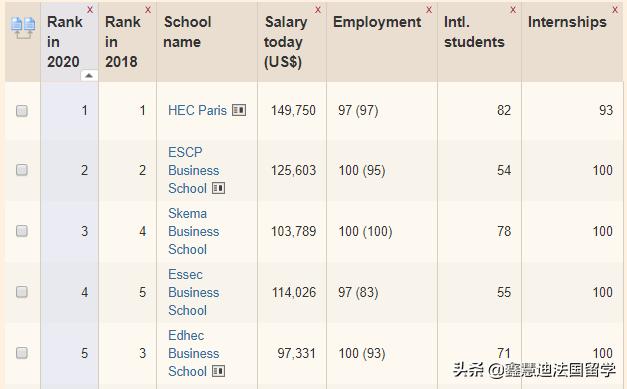The image size is (627, 389).
Task: Tick the checkbox for HEC Paris row
Action: (22, 111)
